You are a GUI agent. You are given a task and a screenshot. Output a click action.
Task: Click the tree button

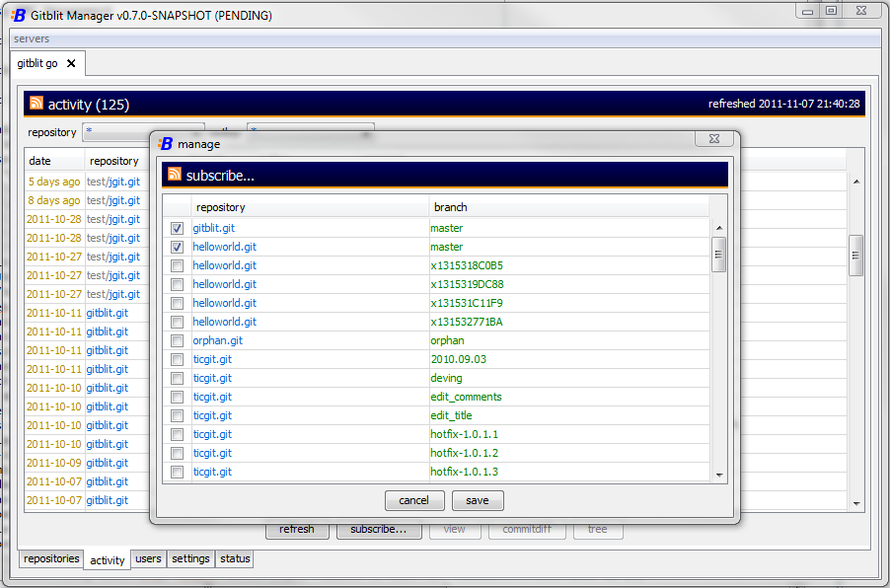(x=598, y=530)
